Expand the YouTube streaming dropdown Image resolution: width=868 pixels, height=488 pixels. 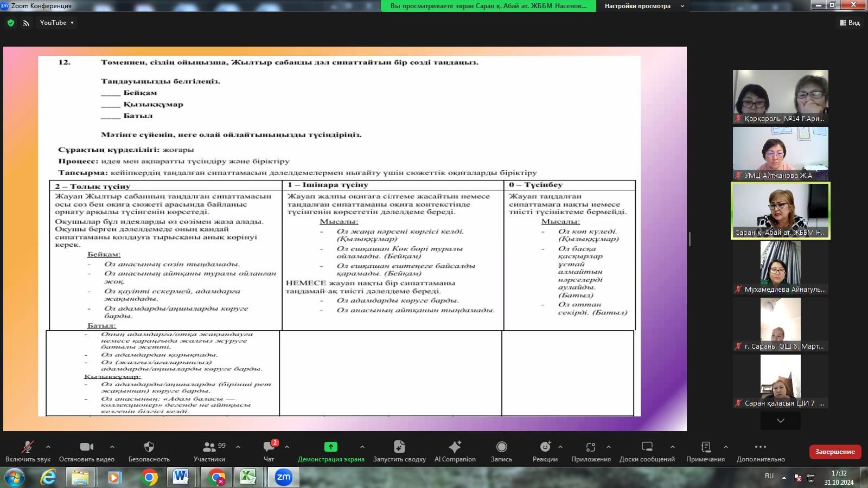[x=57, y=23]
